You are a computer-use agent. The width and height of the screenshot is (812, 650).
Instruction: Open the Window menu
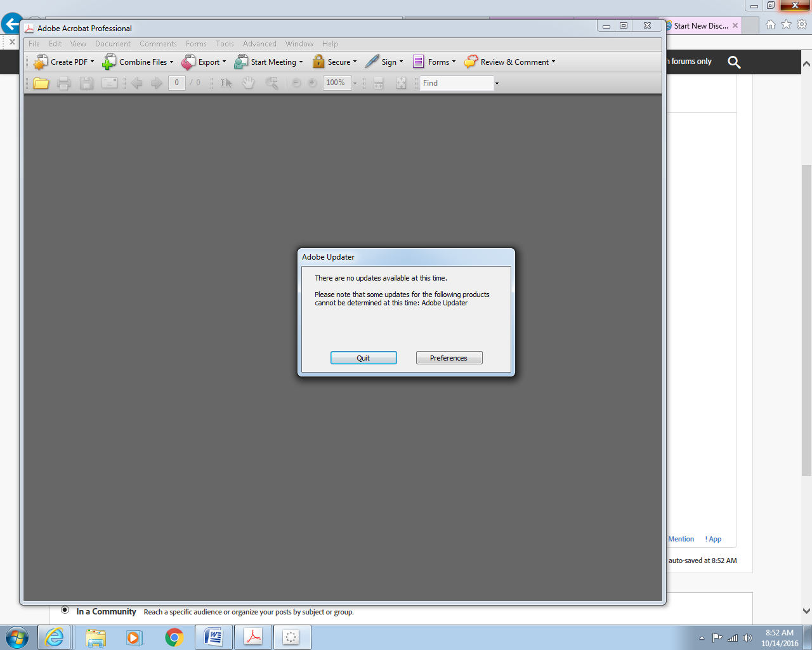(x=299, y=44)
